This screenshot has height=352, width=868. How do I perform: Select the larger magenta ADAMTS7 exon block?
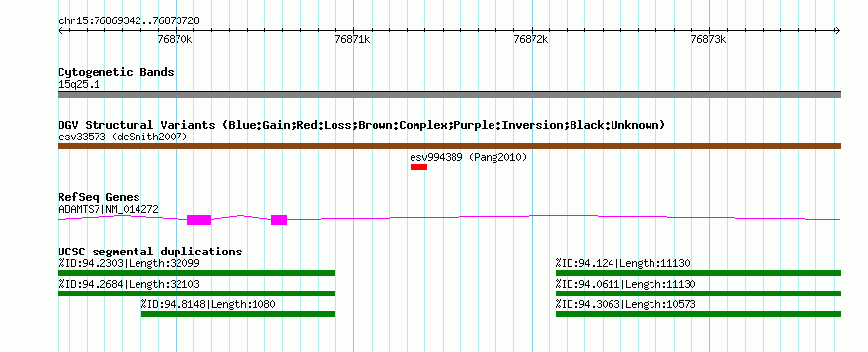199,220
